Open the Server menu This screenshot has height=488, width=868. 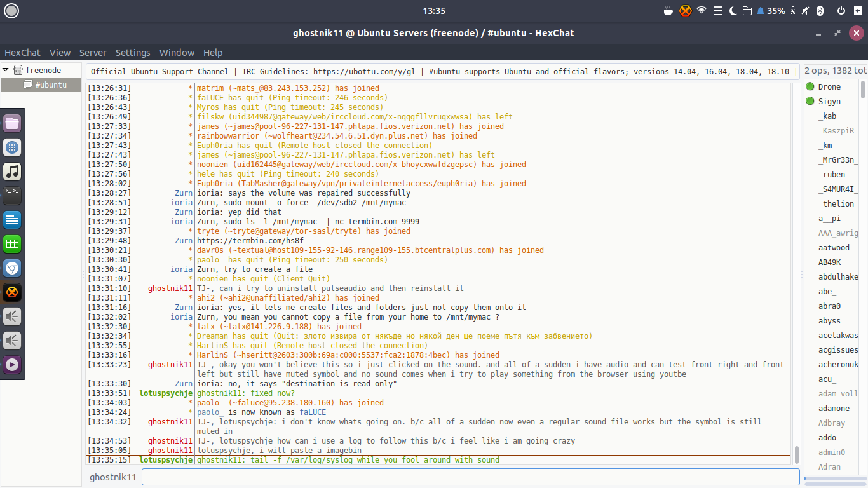point(93,53)
